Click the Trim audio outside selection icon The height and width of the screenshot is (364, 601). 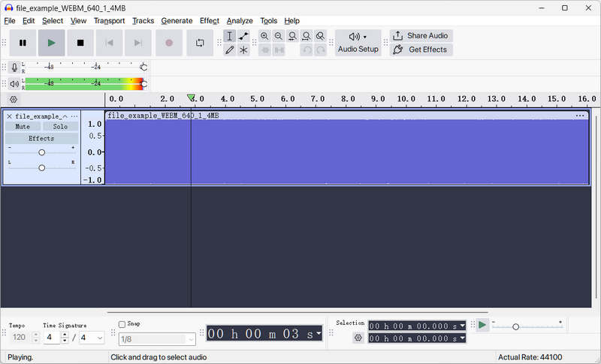(x=265, y=50)
